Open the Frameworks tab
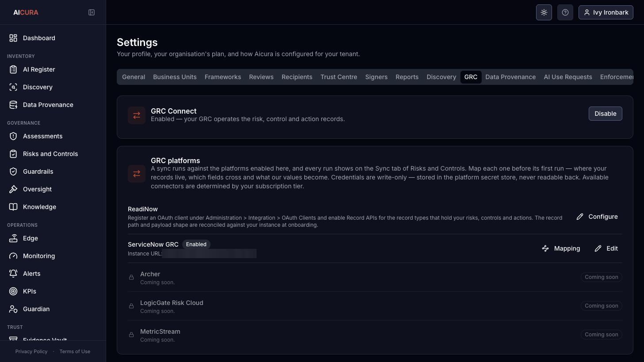The width and height of the screenshot is (644, 362). tap(223, 77)
